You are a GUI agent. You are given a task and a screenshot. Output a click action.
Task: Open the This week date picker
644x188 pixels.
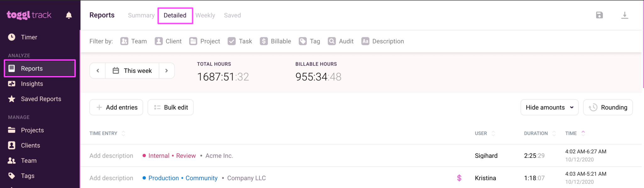click(x=132, y=70)
